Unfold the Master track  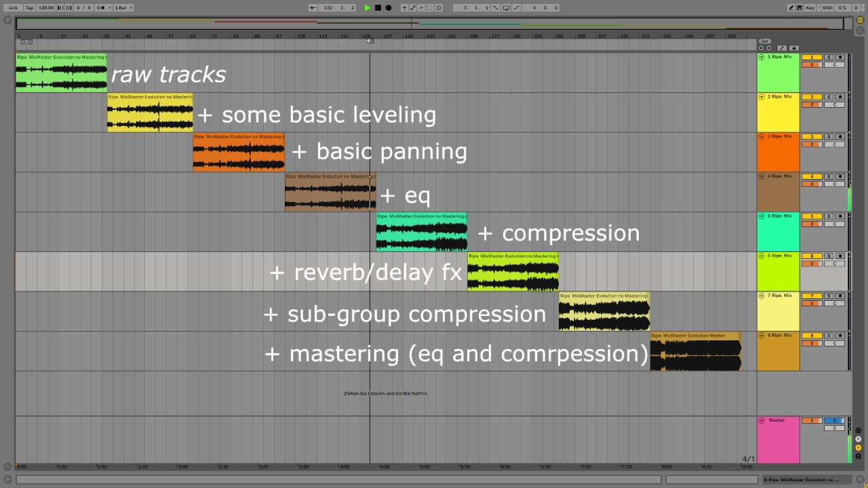click(x=762, y=420)
